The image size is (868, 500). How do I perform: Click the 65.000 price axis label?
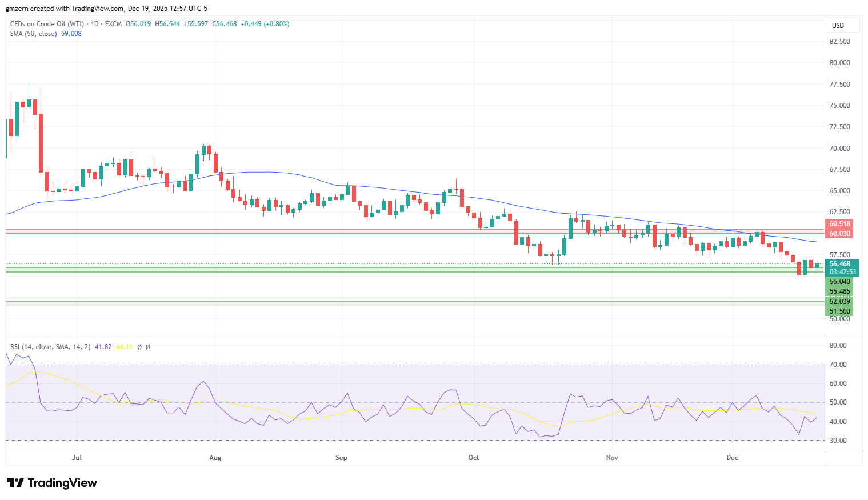tap(839, 191)
